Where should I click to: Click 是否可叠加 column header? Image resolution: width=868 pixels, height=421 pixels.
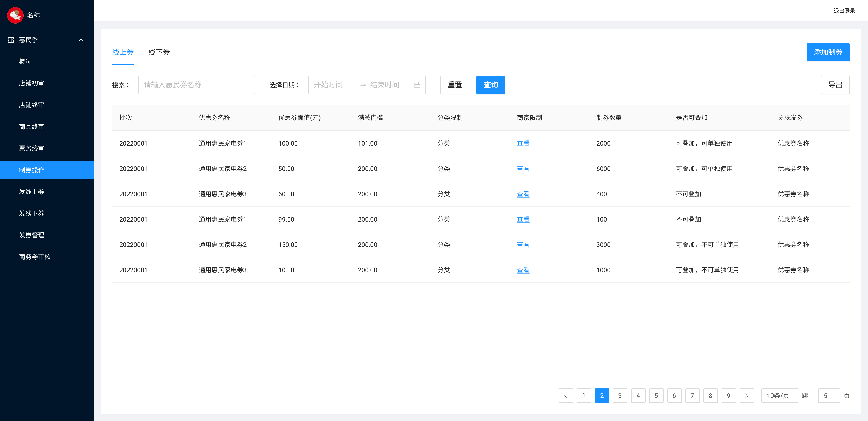click(691, 118)
